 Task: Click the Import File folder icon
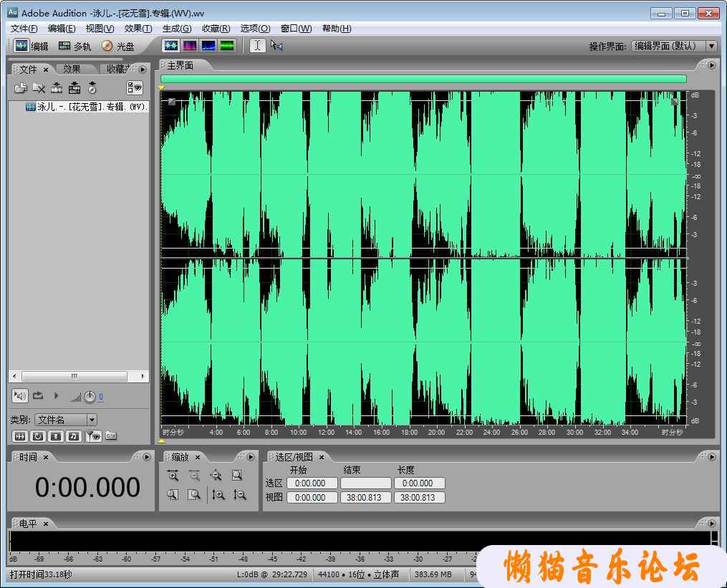click(20, 87)
